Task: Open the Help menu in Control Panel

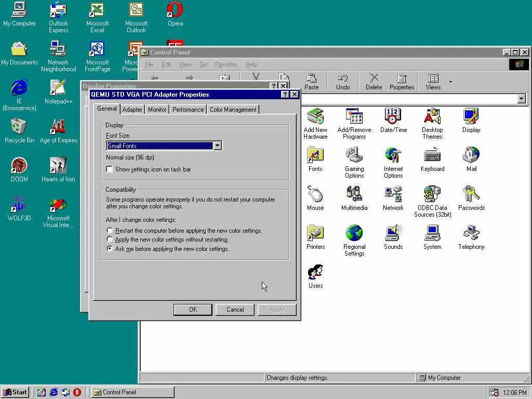Action: click(x=251, y=64)
